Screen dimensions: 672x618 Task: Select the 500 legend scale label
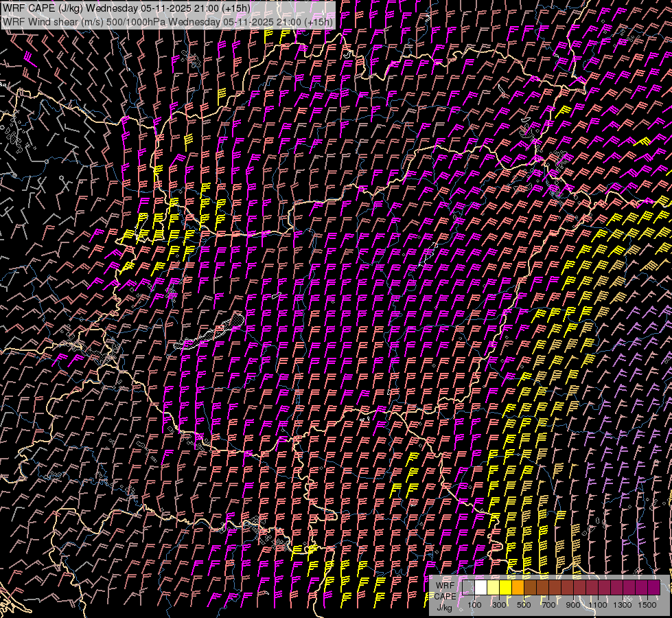(524, 605)
